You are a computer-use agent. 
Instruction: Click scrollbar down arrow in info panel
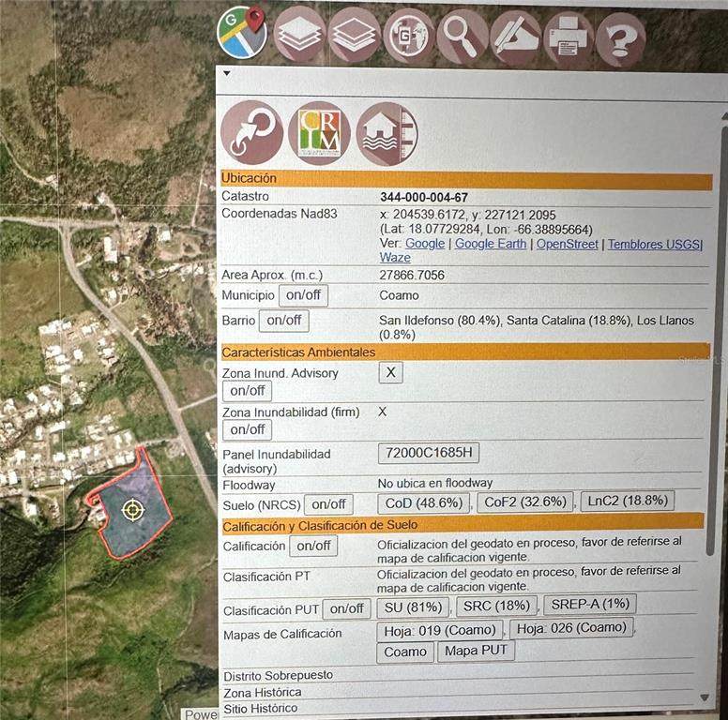[x=705, y=697]
